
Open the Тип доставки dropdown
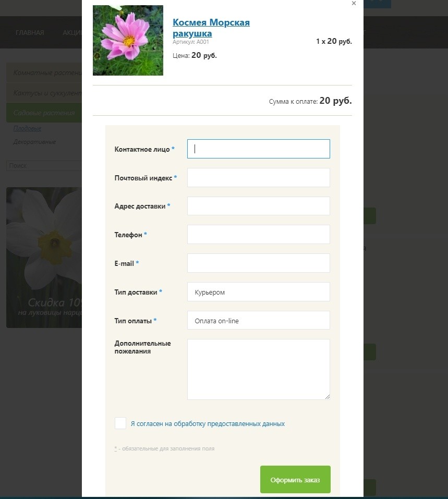[x=259, y=292]
